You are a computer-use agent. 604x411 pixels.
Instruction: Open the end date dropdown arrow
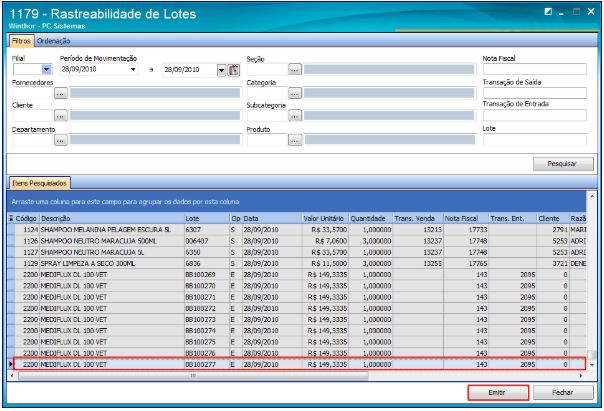click(x=221, y=70)
